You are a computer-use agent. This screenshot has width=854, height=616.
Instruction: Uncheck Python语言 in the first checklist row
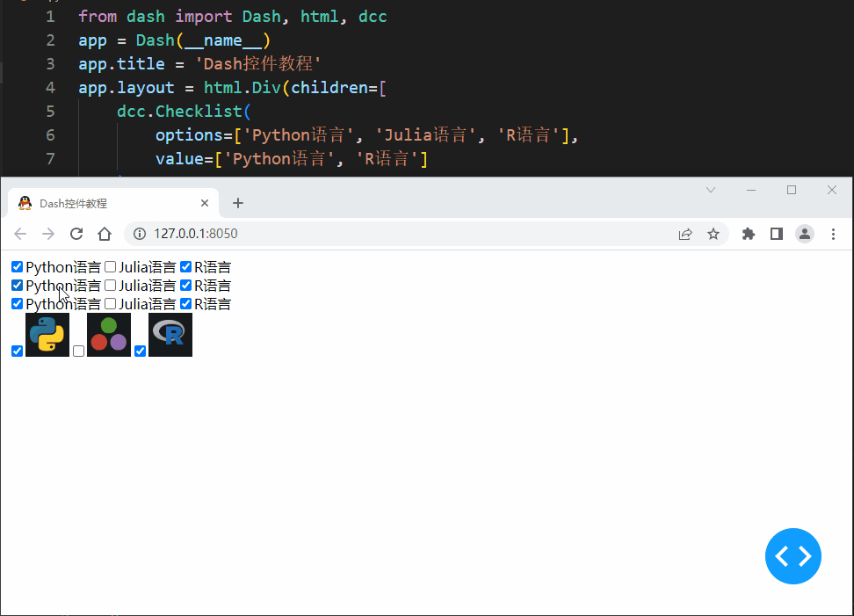[17, 267]
